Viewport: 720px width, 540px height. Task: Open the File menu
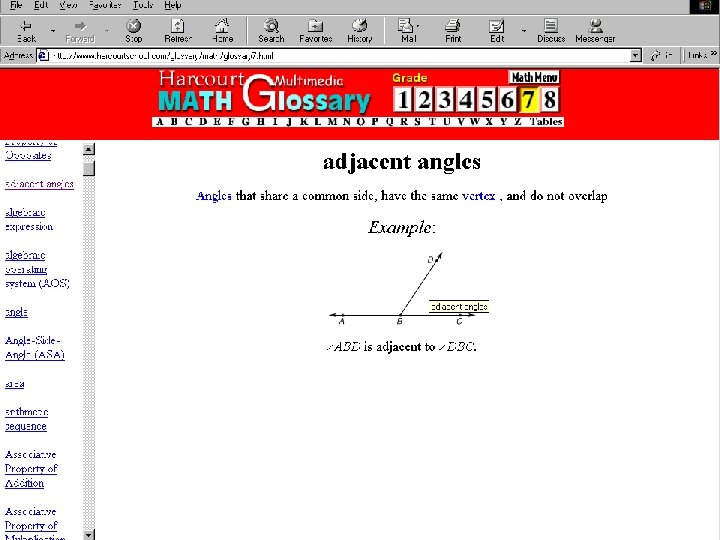pyautogui.click(x=16, y=5)
